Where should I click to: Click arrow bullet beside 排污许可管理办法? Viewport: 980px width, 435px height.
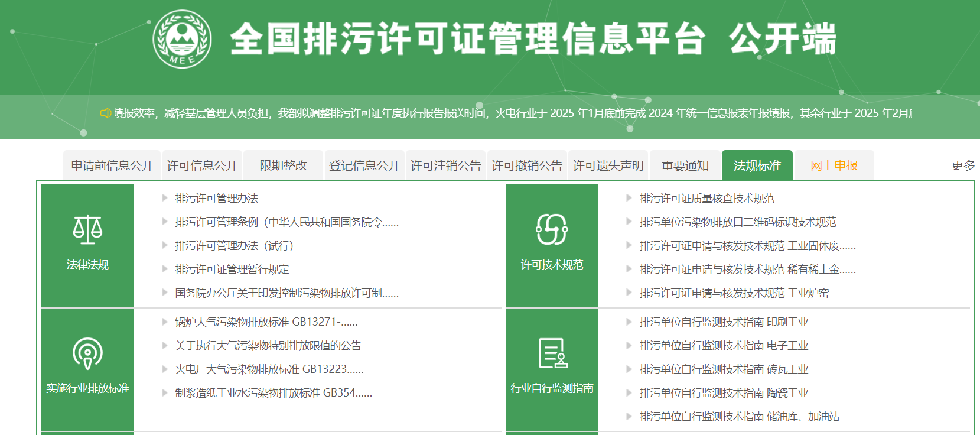(x=165, y=198)
